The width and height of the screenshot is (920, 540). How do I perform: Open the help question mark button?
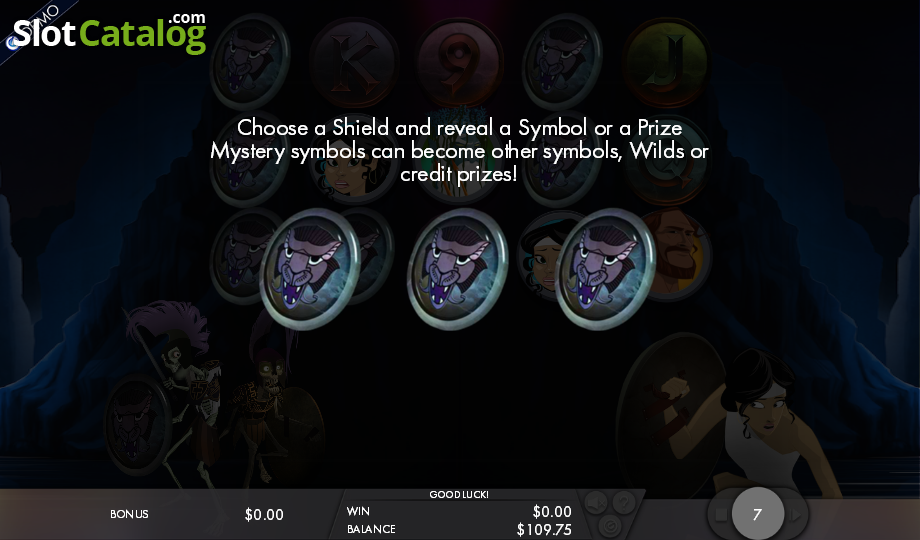[624, 502]
